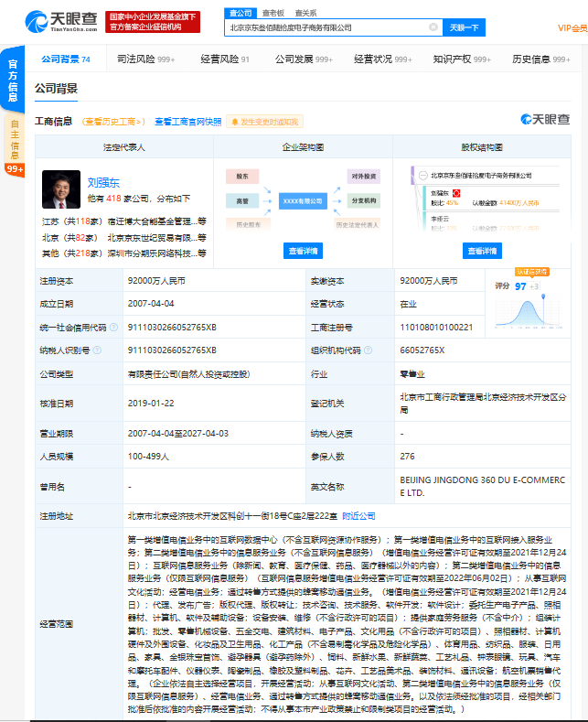This screenshot has height=722, width=588.
Task: Click red flag icon next to 刘强东 shareholder
Action: (x=456, y=193)
